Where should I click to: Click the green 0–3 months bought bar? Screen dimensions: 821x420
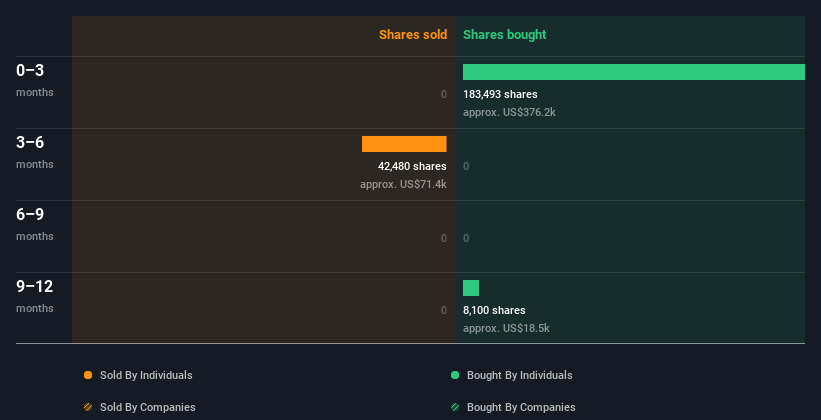(x=633, y=72)
